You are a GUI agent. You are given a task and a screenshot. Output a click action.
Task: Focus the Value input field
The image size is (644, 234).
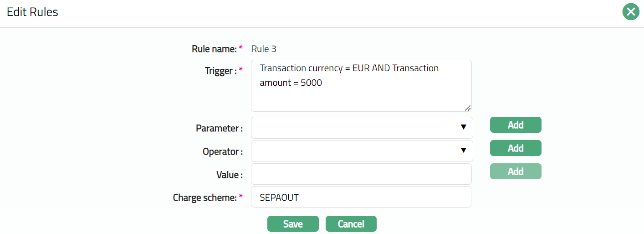pos(361,174)
